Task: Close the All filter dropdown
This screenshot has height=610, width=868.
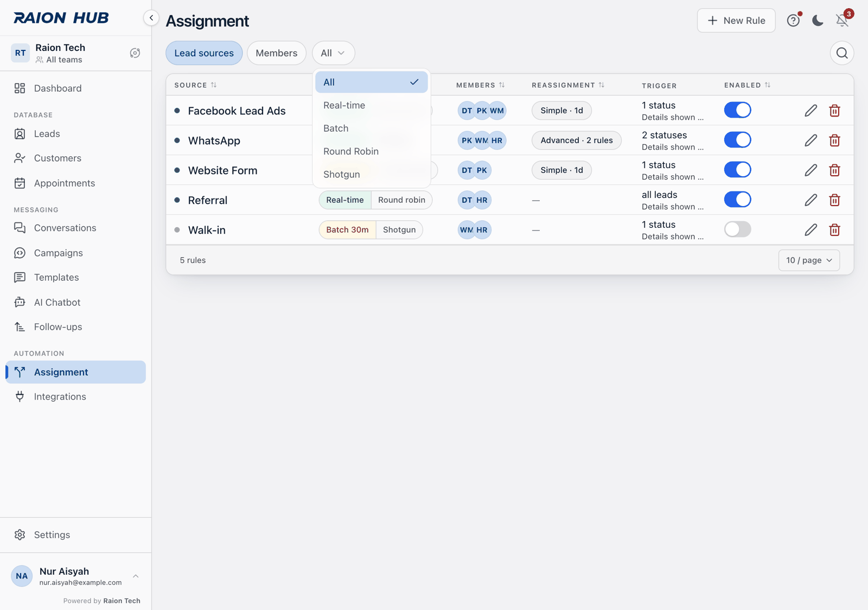Action: (x=333, y=53)
